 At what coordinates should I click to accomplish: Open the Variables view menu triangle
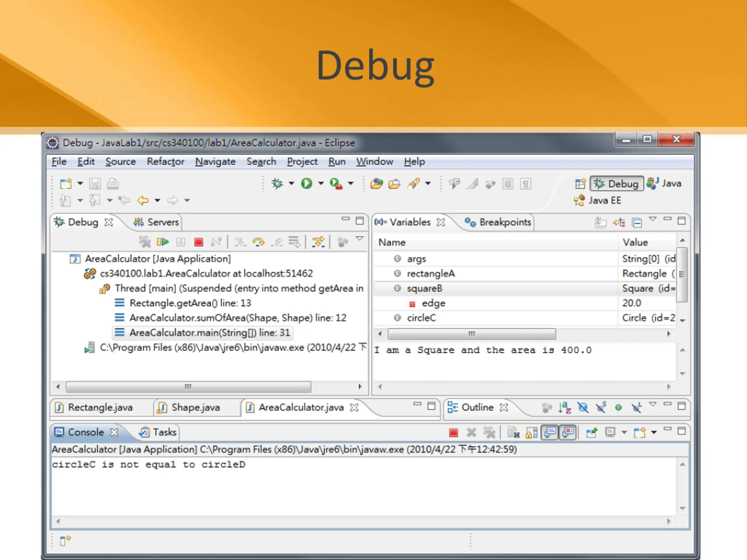(x=653, y=219)
